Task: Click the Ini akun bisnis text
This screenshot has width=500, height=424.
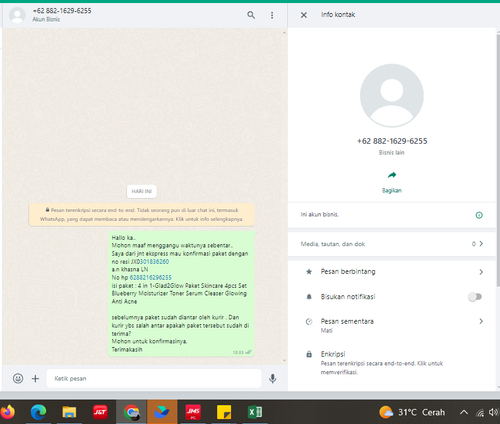Action: tap(320, 214)
